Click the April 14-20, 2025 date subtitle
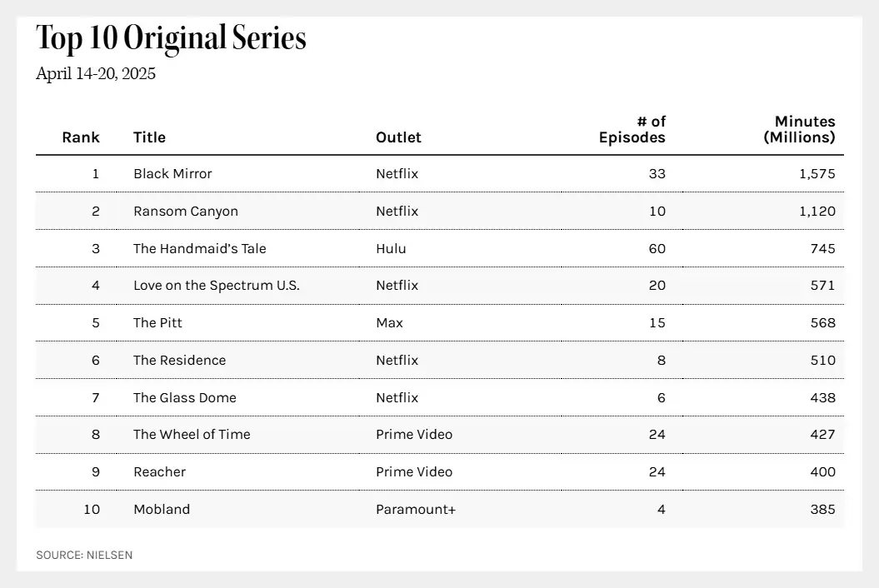Screen dimensions: 879x588 tap(96, 74)
